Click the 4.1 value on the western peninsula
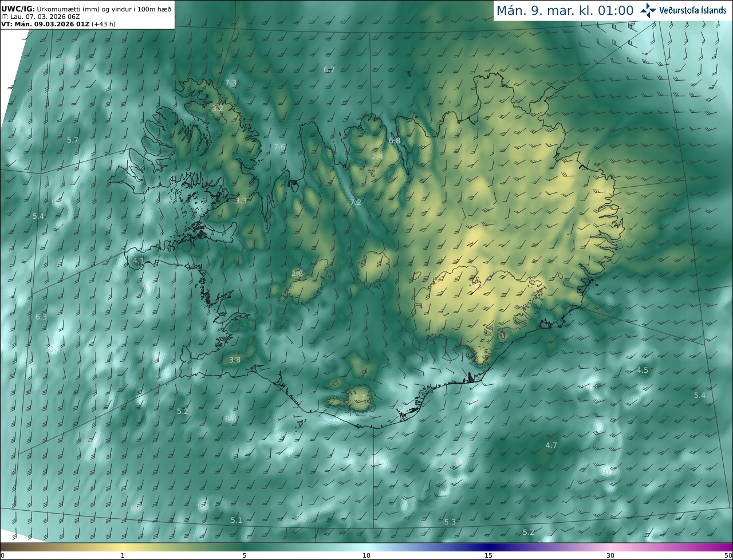The image size is (733, 560). [138, 261]
